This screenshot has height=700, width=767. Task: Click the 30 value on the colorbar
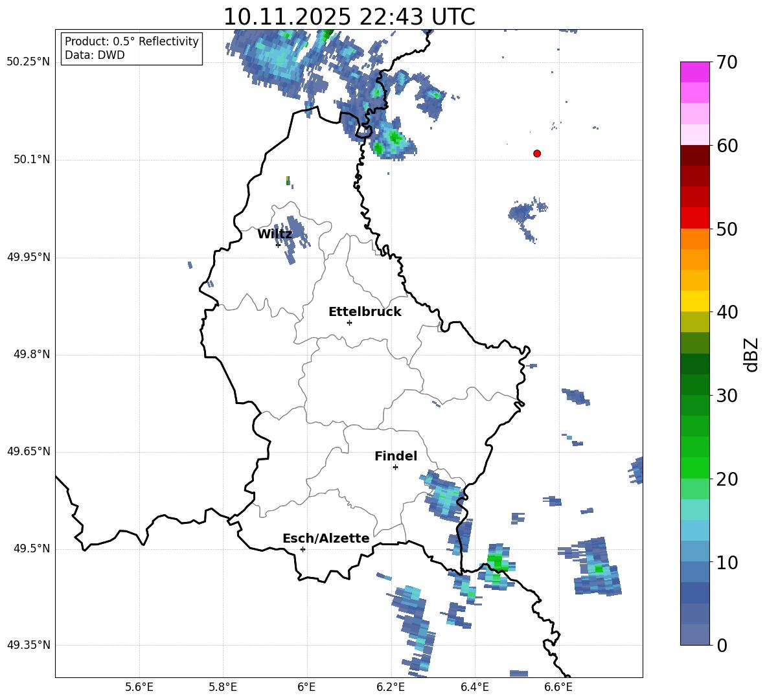click(726, 396)
